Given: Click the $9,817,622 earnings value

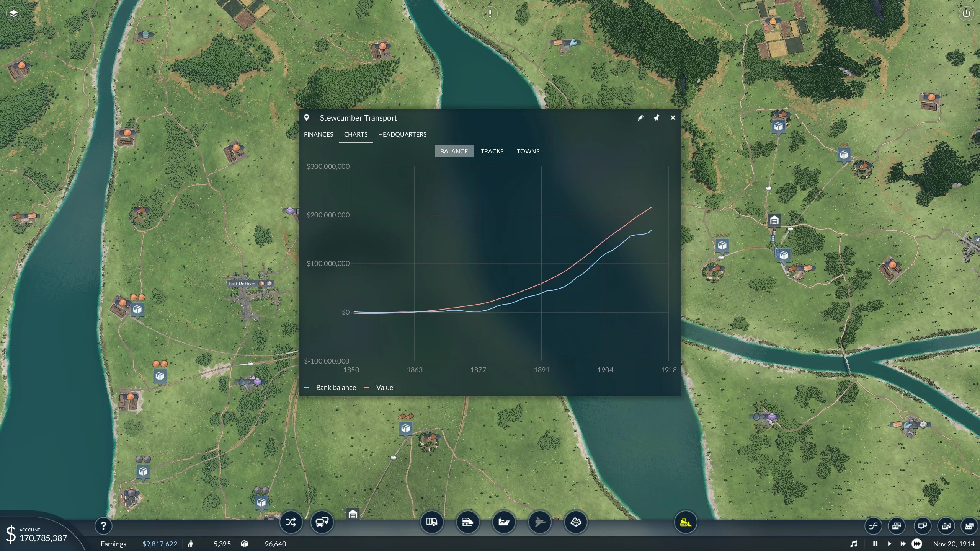Looking at the screenshot, I should 160,544.
